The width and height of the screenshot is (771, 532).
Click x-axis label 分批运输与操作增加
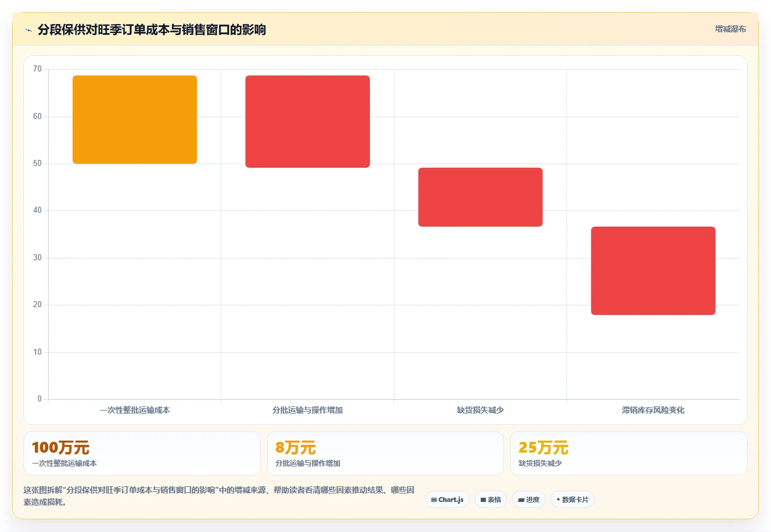click(x=307, y=410)
